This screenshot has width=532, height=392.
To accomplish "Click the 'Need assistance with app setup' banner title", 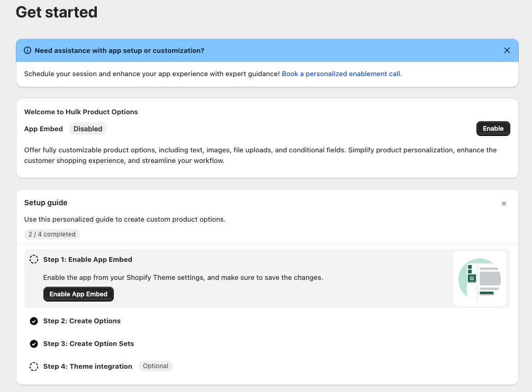I will click(x=120, y=51).
